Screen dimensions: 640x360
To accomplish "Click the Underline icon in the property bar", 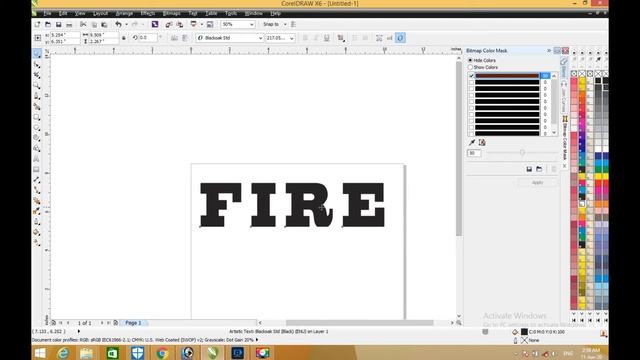I will (x=327, y=38).
